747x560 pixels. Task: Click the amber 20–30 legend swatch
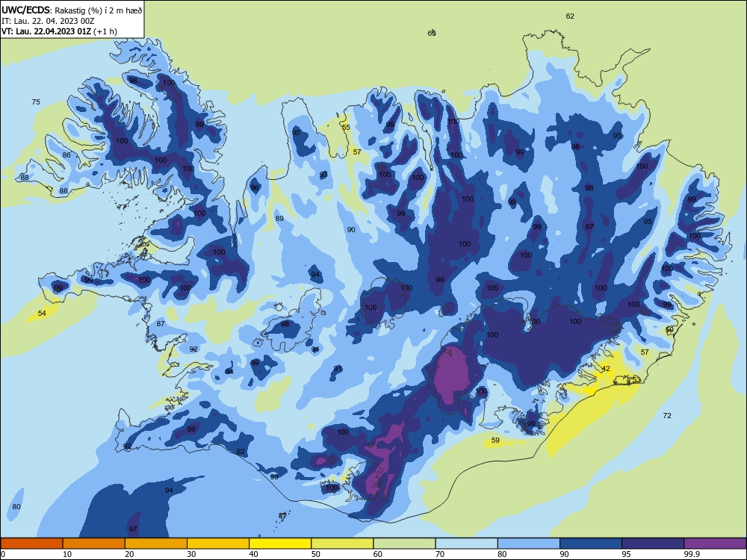pyautogui.click(x=156, y=544)
